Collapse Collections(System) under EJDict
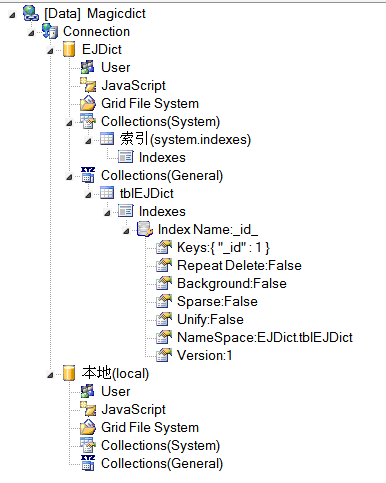Image resolution: width=386 pixels, height=483 pixels. tap(69, 123)
